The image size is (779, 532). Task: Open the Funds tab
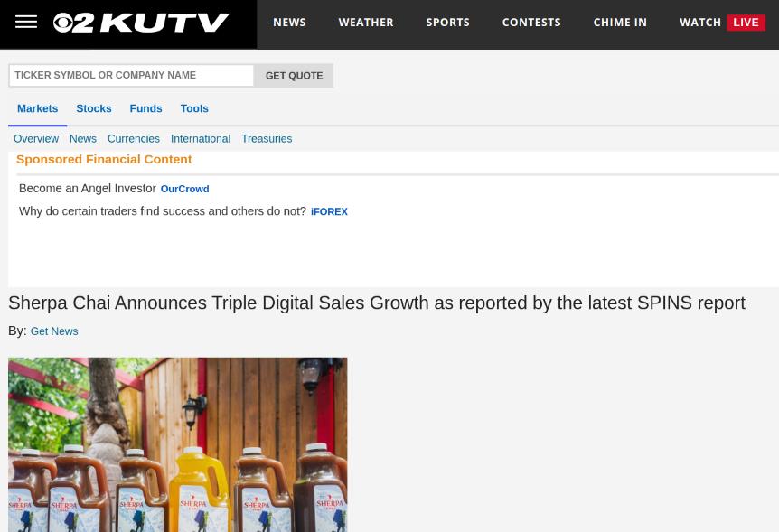(145, 108)
